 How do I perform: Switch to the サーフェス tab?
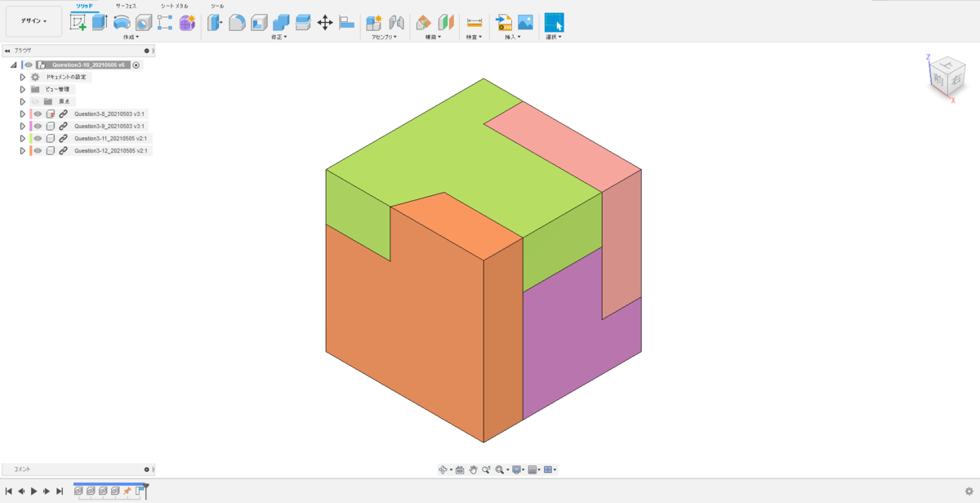tap(126, 6)
